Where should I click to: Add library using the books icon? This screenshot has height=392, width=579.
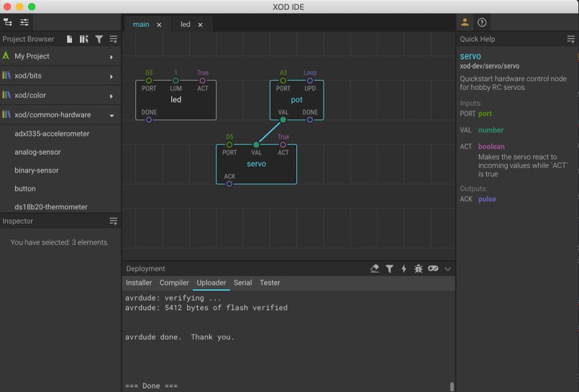[84, 39]
